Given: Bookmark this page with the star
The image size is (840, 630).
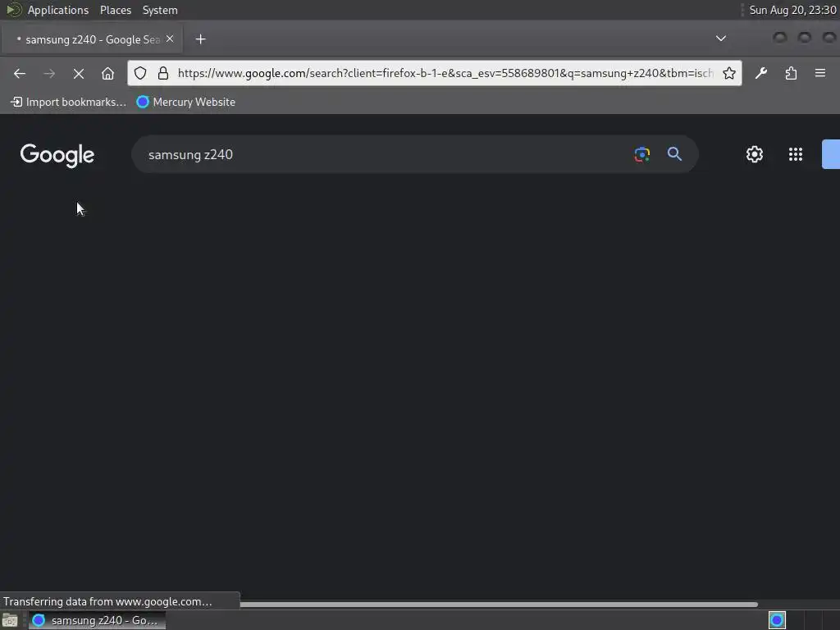Looking at the screenshot, I should tap(729, 73).
